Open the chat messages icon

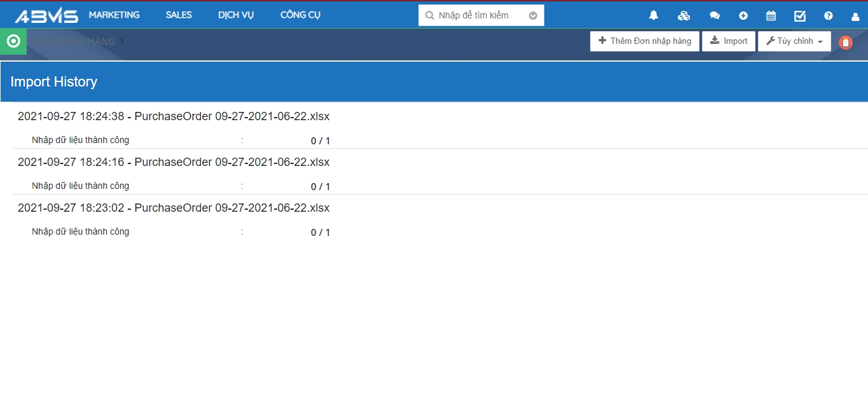pyautogui.click(x=714, y=16)
